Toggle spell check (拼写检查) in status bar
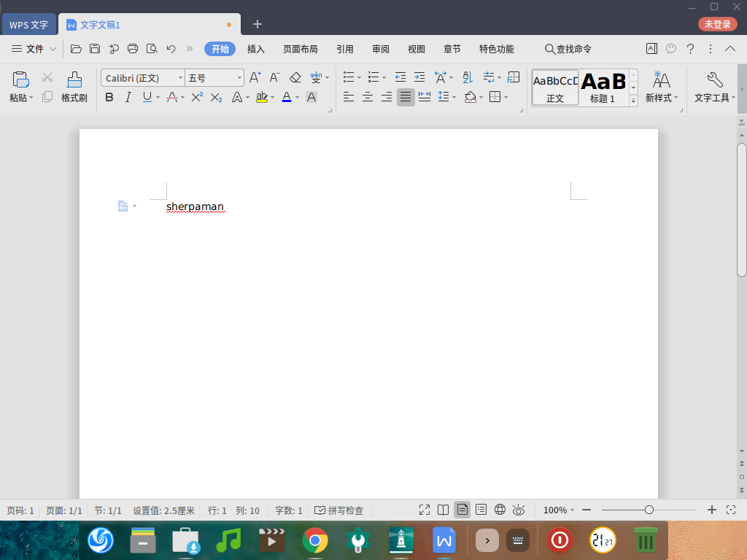747x560 pixels. (x=338, y=510)
